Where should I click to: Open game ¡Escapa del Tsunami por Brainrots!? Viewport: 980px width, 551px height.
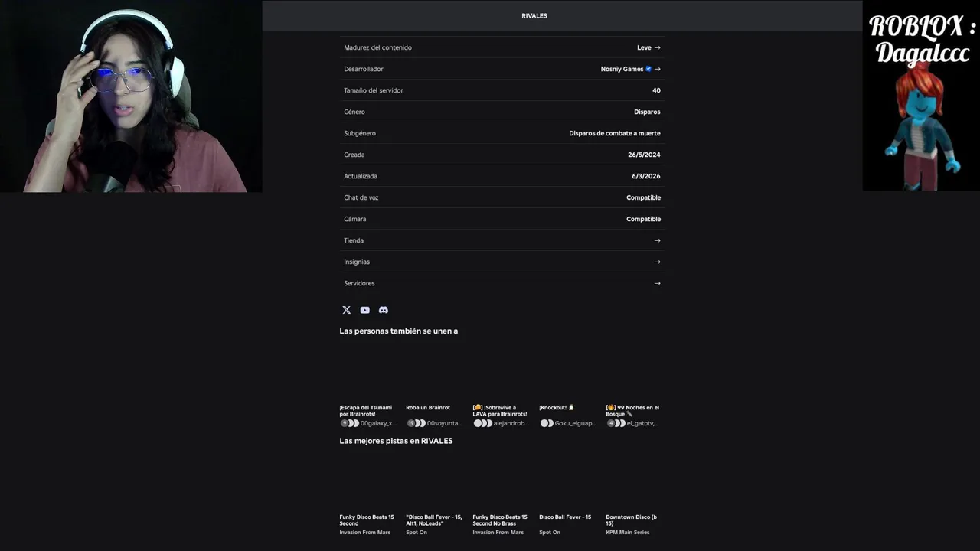[x=366, y=410]
